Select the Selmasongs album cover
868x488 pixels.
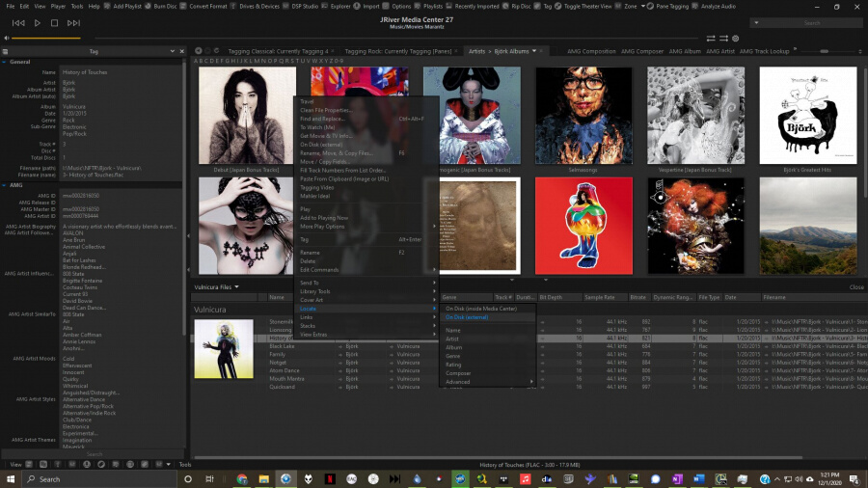click(x=583, y=115)
